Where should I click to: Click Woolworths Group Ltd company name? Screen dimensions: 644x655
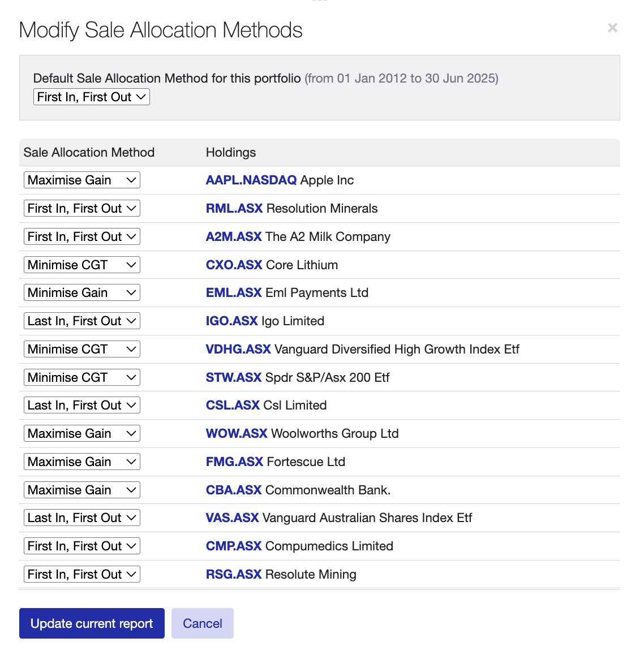335,433
